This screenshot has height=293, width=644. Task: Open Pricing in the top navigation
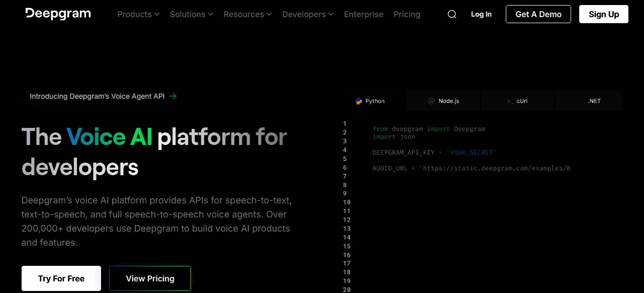click(x=407, y=14)
